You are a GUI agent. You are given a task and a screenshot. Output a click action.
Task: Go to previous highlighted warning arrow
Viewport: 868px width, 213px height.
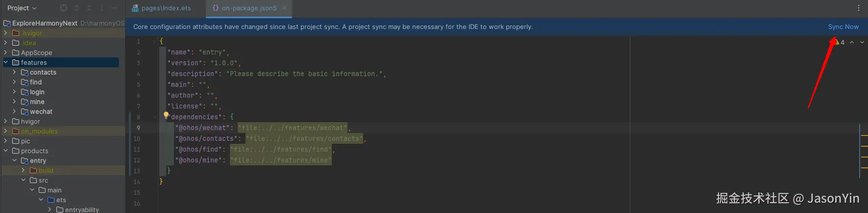(x=852, y=42)
